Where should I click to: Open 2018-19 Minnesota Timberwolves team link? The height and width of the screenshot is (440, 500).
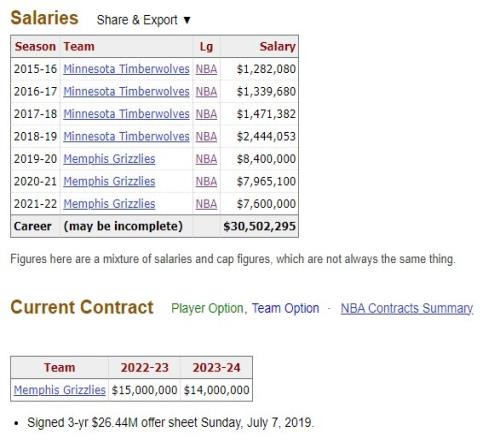[126, 136]
